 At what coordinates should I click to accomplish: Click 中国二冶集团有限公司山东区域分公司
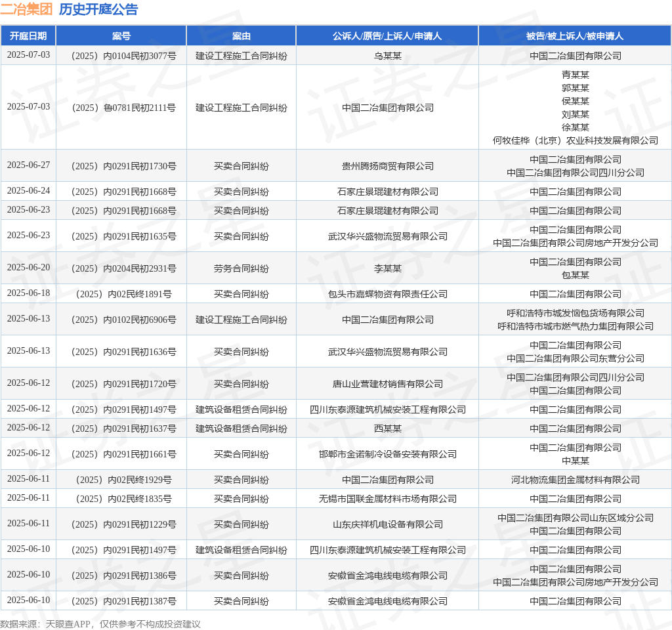pyautogui.click(x=575, y=518)
